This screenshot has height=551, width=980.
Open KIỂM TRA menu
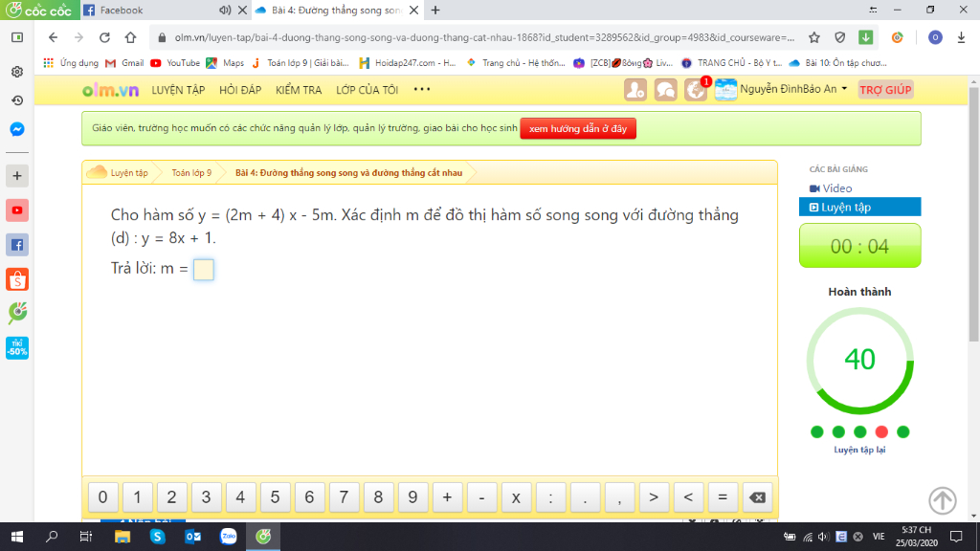pos(299,90)
